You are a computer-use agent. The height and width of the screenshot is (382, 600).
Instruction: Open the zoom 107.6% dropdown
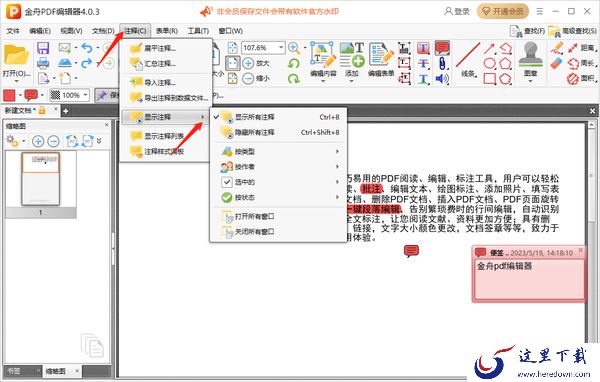click(281, 47)
